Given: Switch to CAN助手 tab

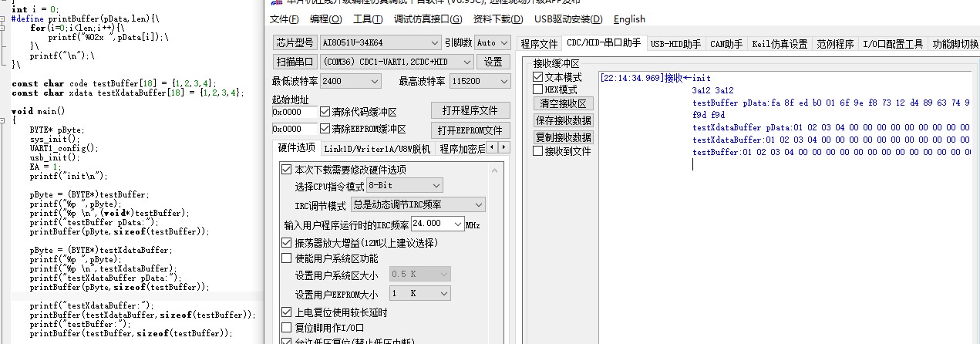Looking at the screenshot, I should 726,44.
